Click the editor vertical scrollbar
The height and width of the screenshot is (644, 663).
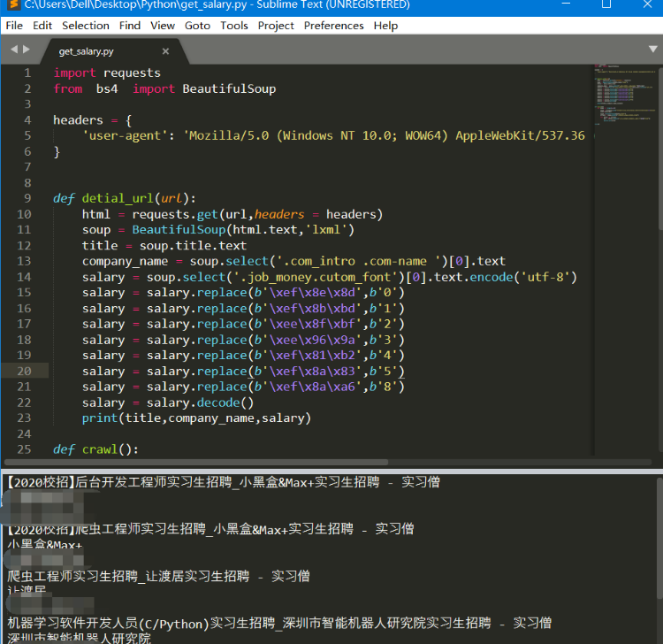(660, 148)
